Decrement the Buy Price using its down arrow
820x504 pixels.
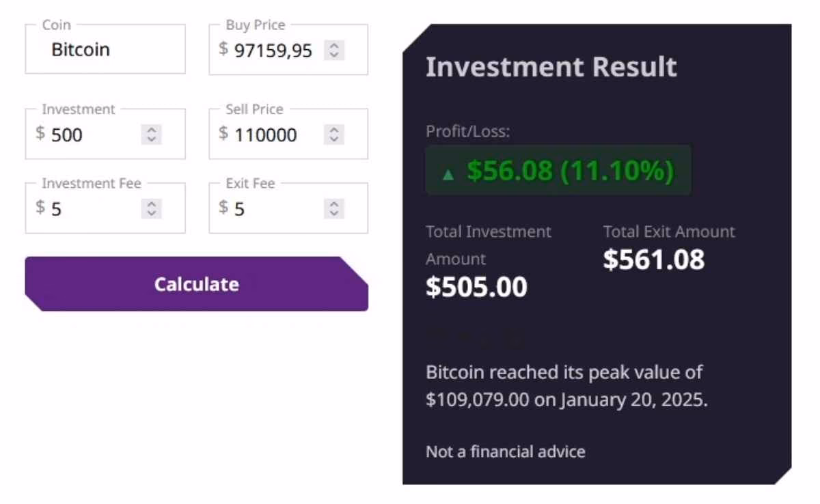pos(333,55)
